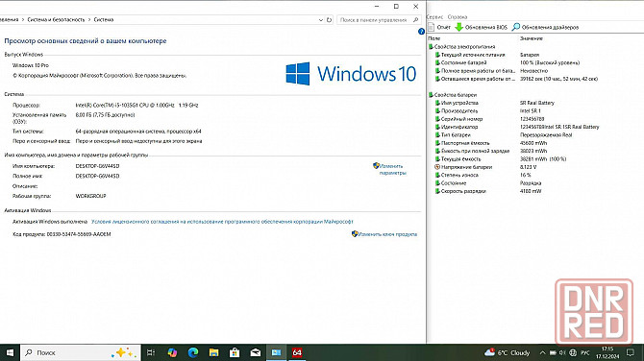Screen dimensions: 644x361
Task: Show hidden tray icons chevron
Action: click(542, 352)
